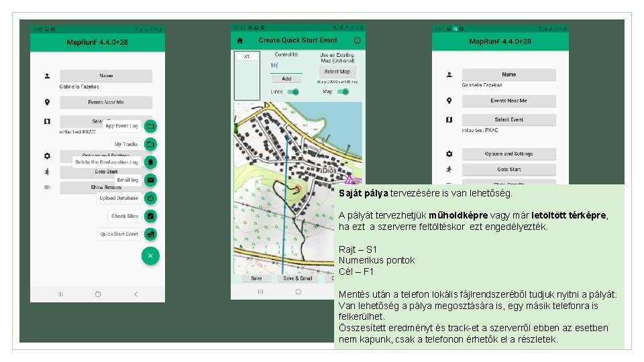Image resolution: width=644 pixels, height=362 pixels.
Task: Tap the settings gear icon in left phone
Action: tap(47, 156)
